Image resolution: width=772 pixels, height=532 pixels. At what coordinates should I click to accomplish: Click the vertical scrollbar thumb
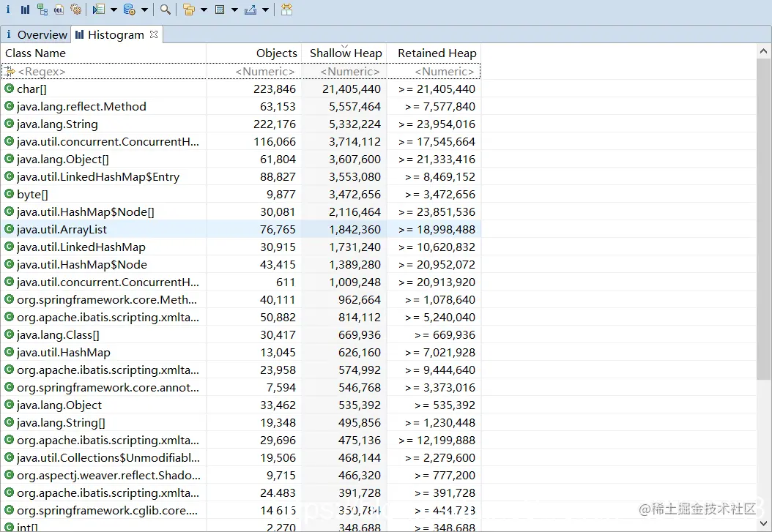(764, 219)
